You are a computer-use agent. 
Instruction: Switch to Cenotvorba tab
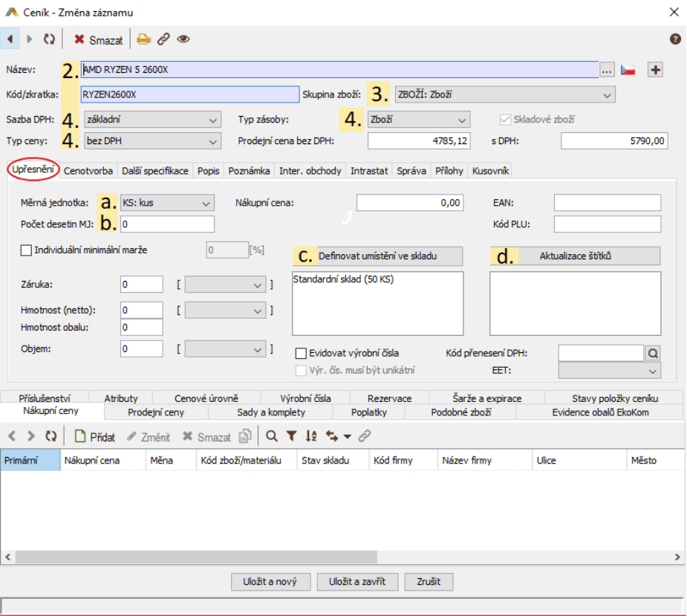(x=88, y=171)
